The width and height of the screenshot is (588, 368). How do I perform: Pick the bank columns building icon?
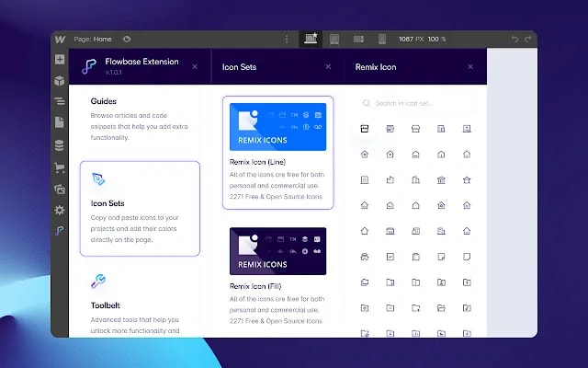[x=441, y=180]
